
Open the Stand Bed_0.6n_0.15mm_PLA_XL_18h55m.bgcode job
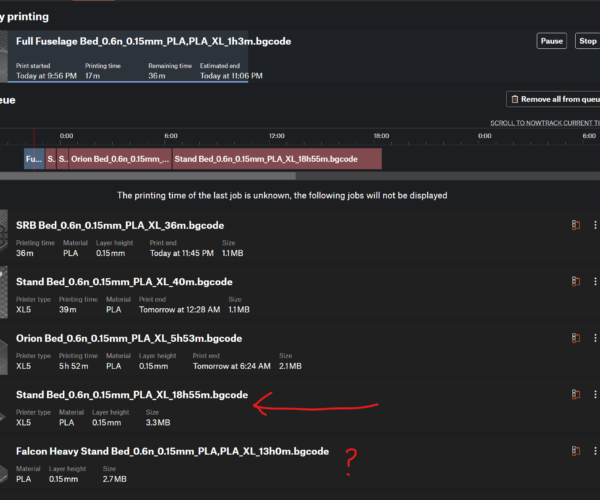tap(132, 395)
